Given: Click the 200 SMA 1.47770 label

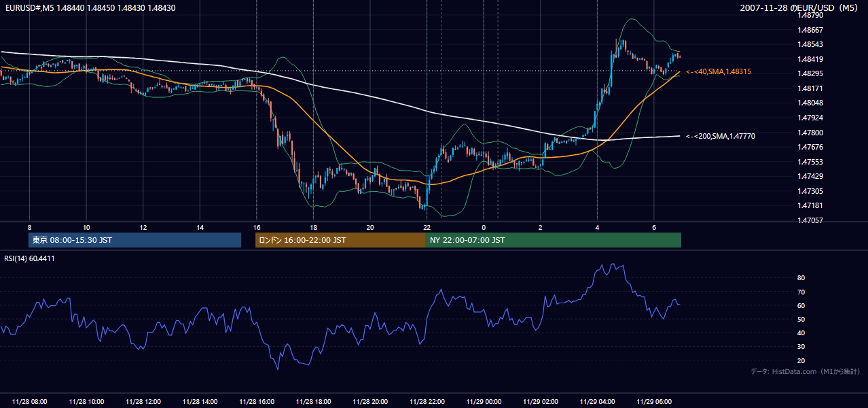Looking at the screenshot, I should point(721,136).
